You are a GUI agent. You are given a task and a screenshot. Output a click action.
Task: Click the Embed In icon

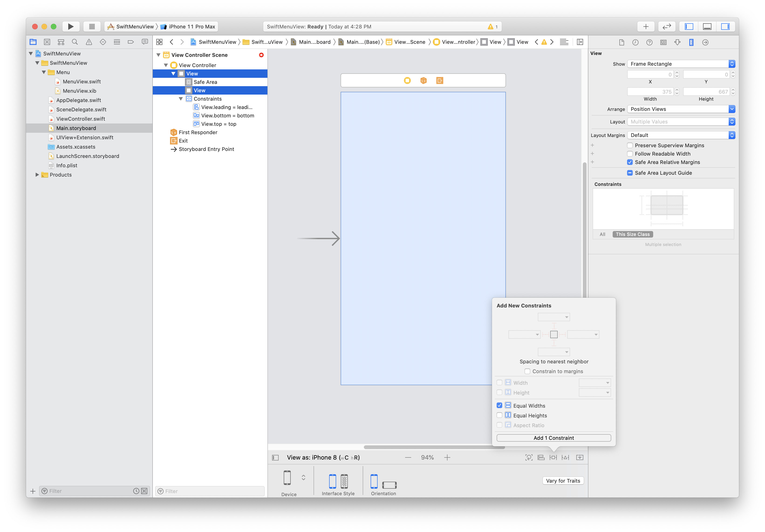coord(580,457)
